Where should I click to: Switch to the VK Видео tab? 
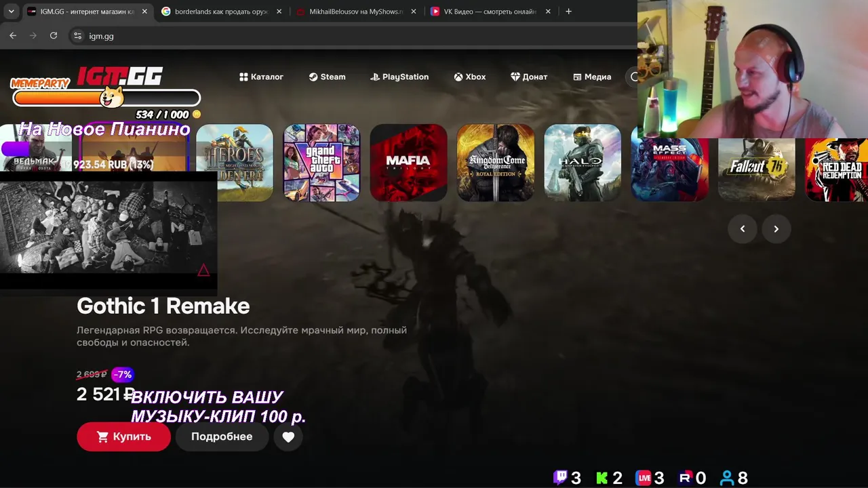tap(490, 12)
